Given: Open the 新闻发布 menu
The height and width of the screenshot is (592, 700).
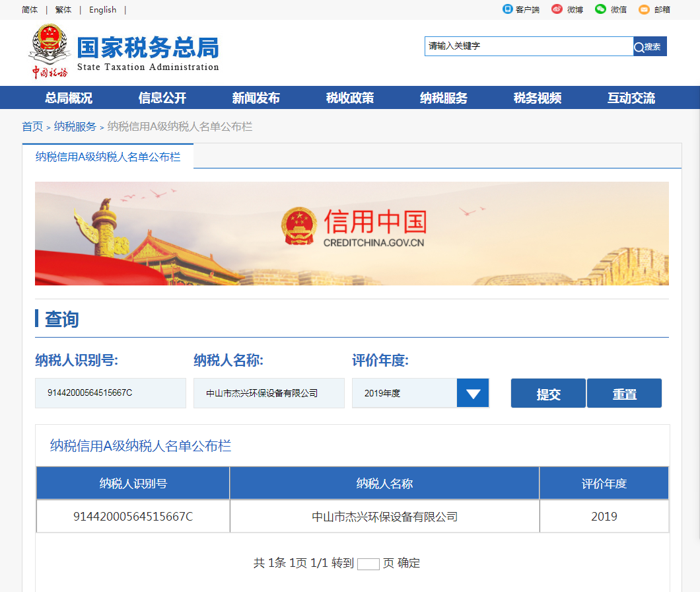Looking at the screenshot, I should click(x=256, y=98).
